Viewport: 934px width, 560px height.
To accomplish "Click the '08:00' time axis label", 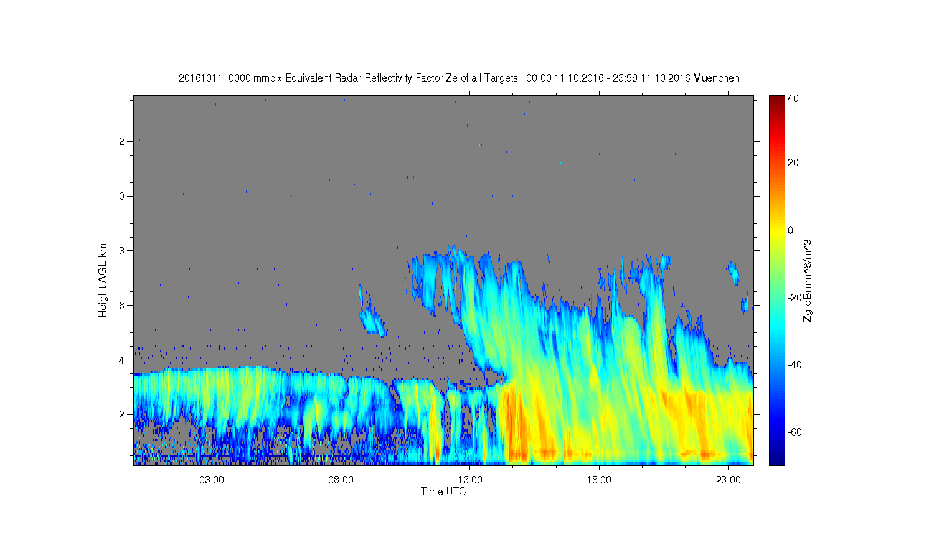I will (x=341, y=480).
